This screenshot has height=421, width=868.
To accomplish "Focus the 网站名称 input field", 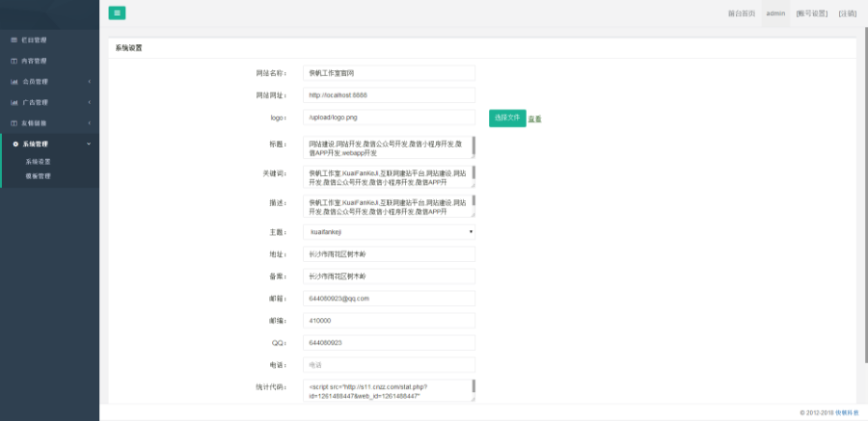I will coord(390,73).
